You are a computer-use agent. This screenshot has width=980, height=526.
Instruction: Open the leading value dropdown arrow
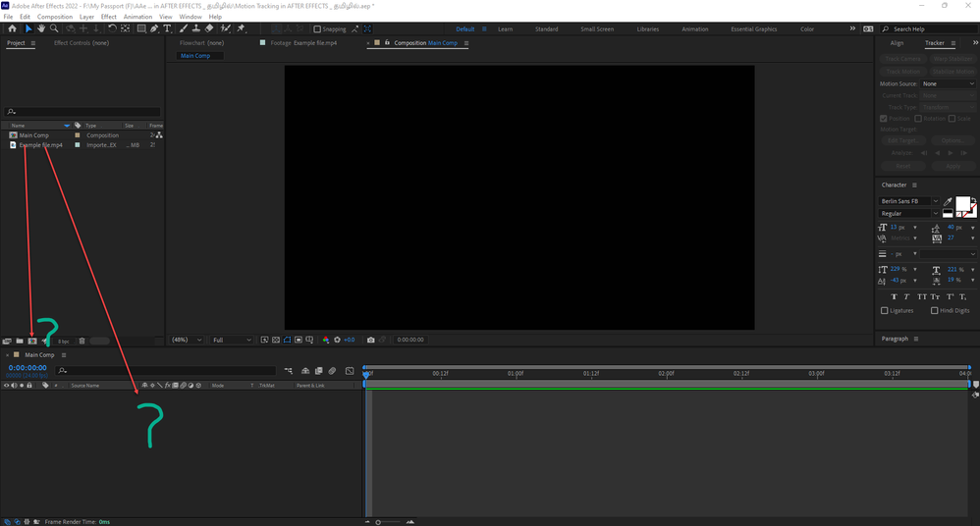click(x=972, y=228)
